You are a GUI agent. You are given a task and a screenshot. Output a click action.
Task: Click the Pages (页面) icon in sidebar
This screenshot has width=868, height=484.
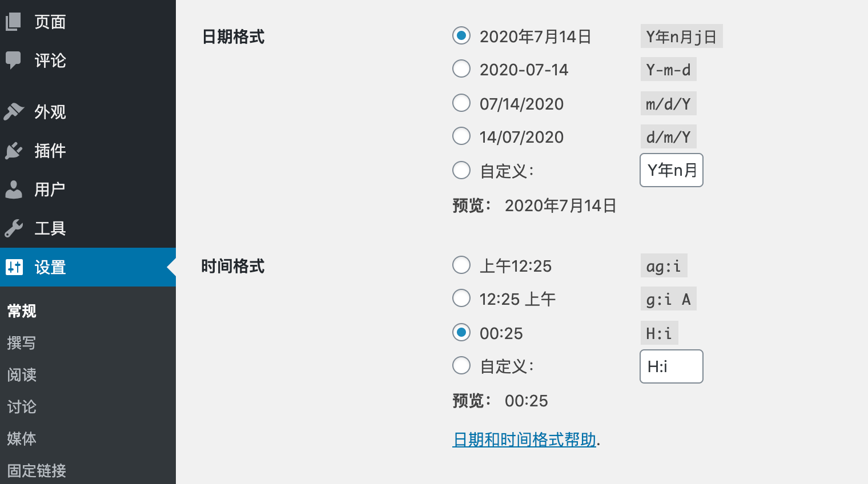click(x=14, y=22)
